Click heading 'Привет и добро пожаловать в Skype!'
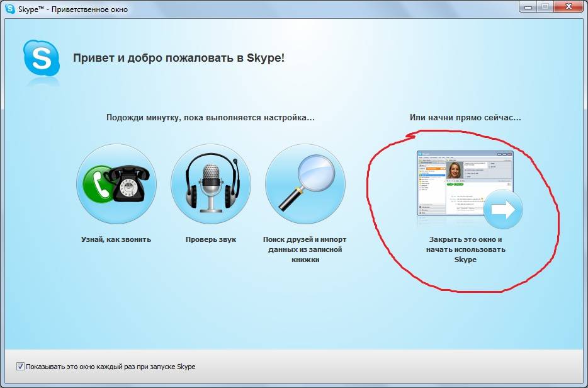 179,58
